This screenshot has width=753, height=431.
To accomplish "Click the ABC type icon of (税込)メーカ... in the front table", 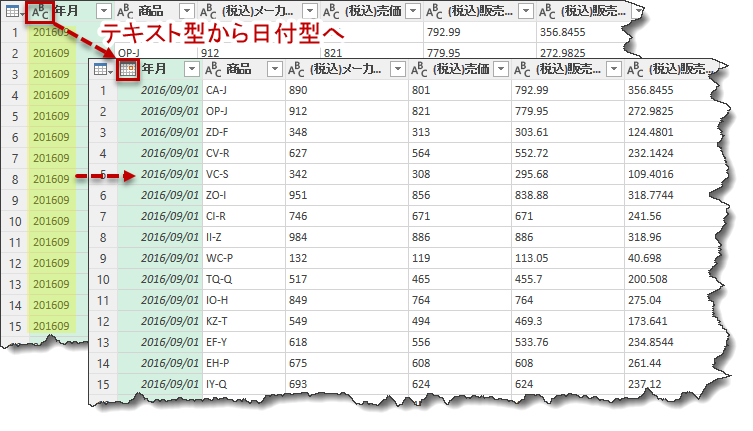I will (x=296, y=70).
